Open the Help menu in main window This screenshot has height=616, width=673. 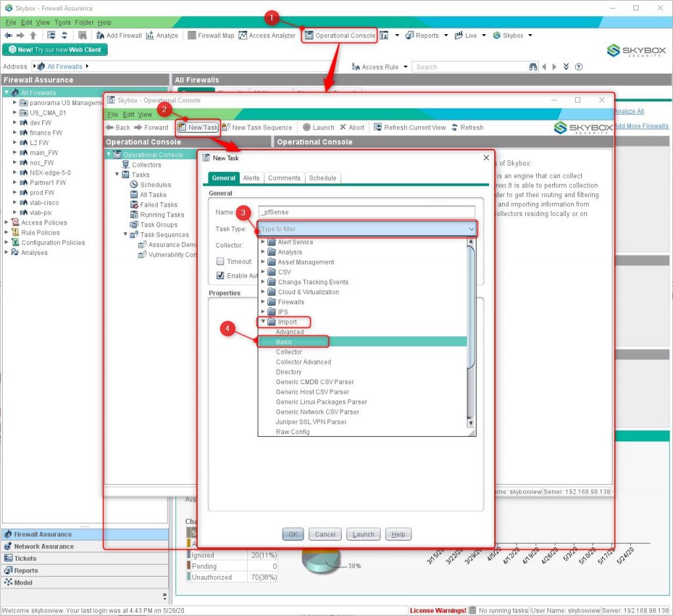pyautogui.click(x=104, y=22)
